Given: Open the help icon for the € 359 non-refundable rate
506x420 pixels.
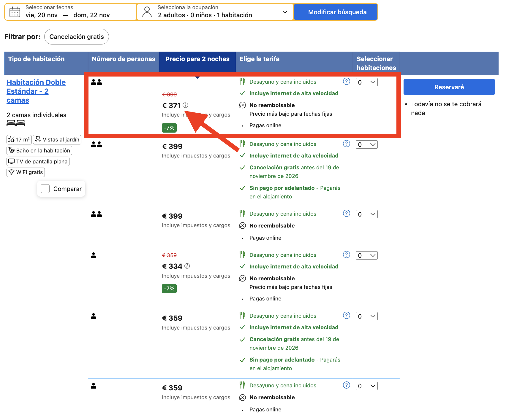Looking at the screenshot, I should (347, 385).
